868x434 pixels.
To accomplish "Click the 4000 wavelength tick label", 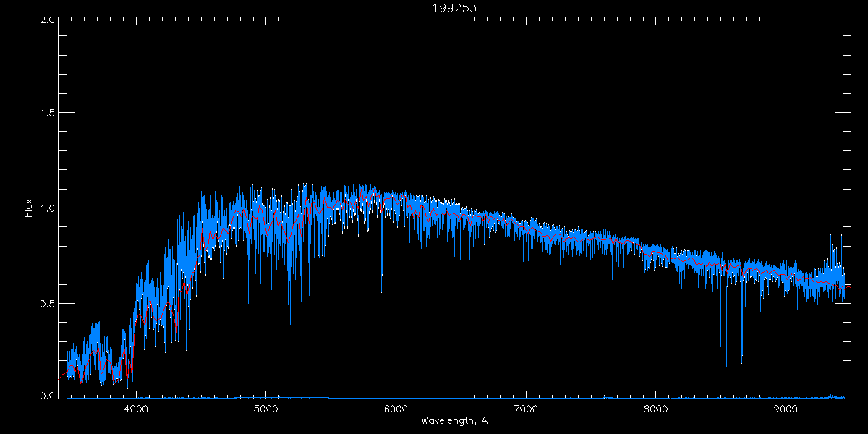I will point(136,409).
